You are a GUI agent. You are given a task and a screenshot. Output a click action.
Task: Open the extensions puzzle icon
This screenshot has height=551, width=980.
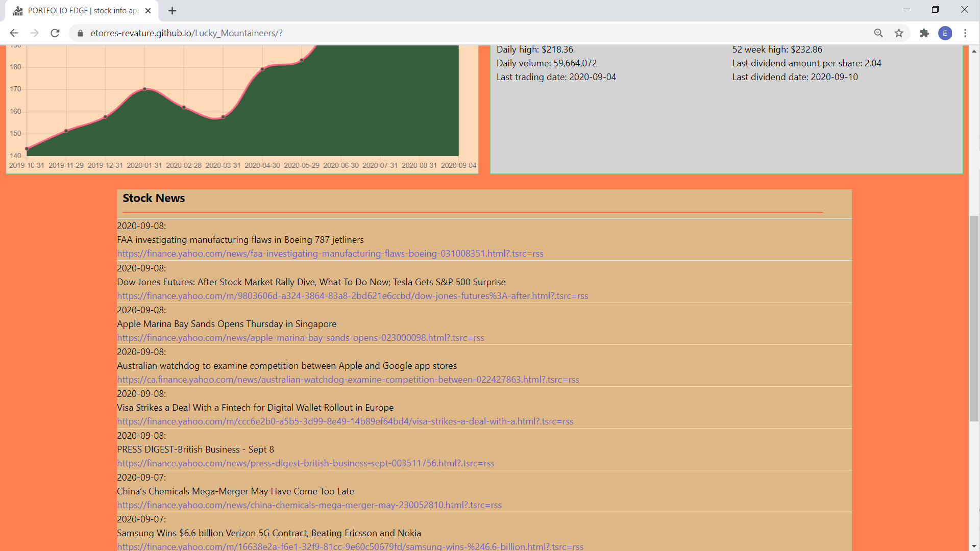point(924,33)
